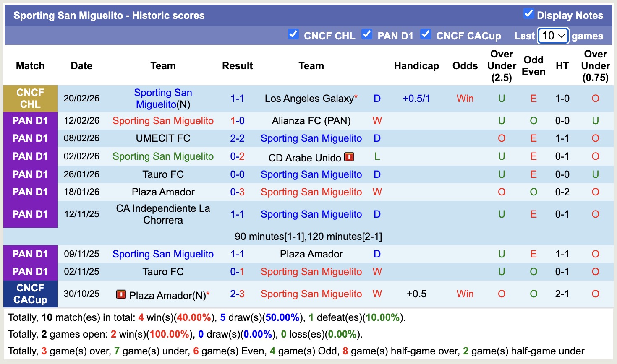Click the Los Angeles Galaxy team link
This screenshot has height=364, width=617.
point(306,98)
